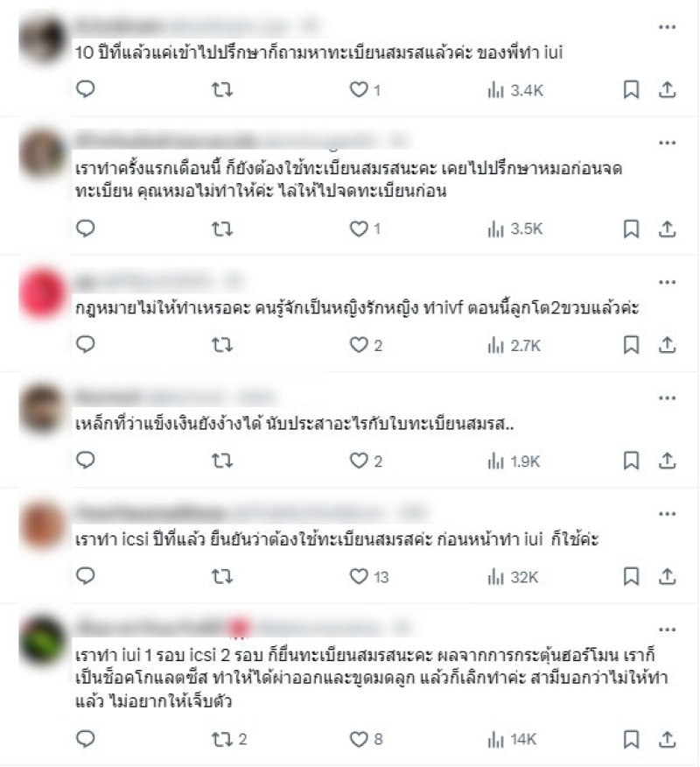The image size is (700, 767).
Task: Open the tweet about icsi last year
Action: pyautogui.click(x=337, y=539)
